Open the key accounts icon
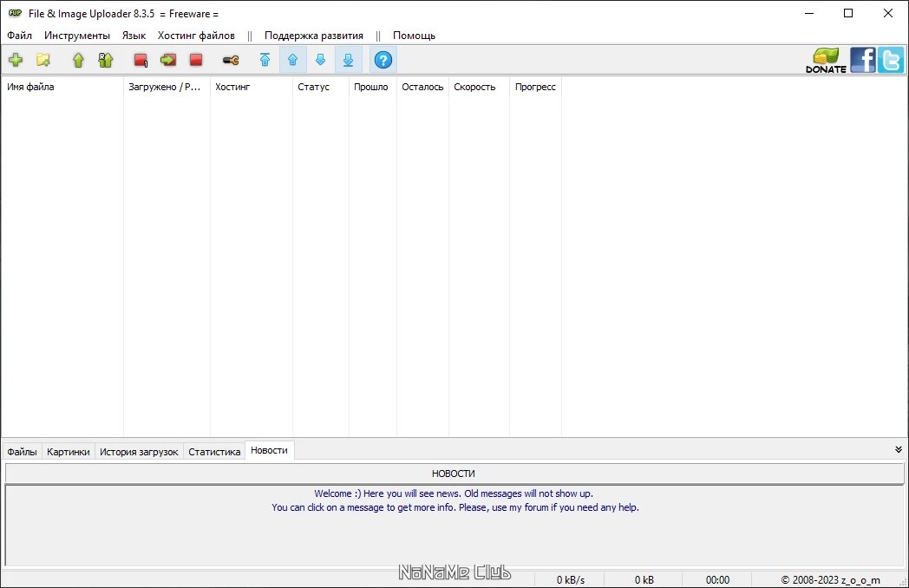 [231, 60]
